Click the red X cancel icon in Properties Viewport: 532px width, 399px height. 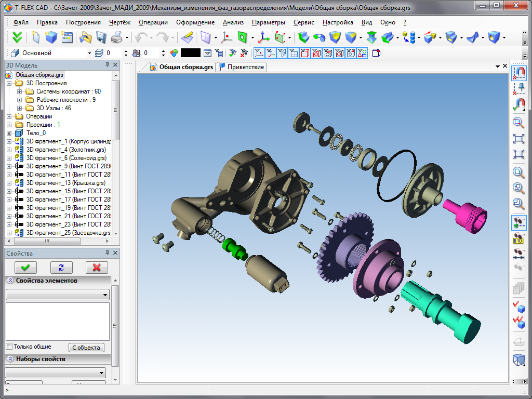[97, 267]
